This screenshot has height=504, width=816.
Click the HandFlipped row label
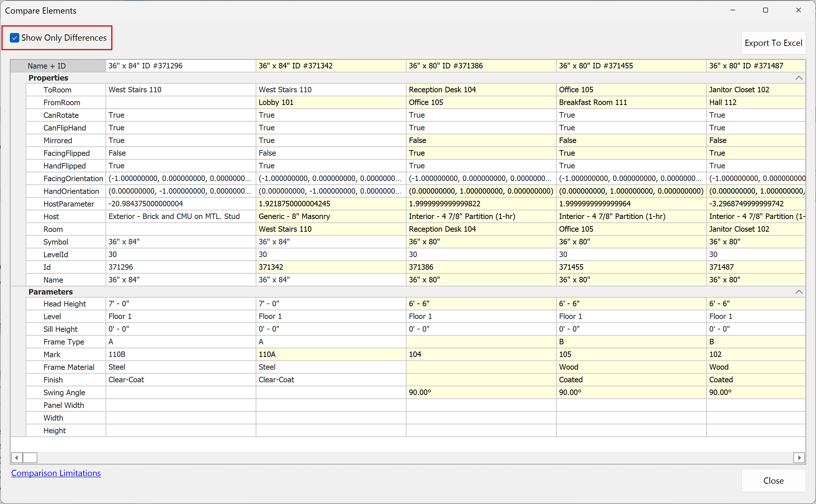66,166
